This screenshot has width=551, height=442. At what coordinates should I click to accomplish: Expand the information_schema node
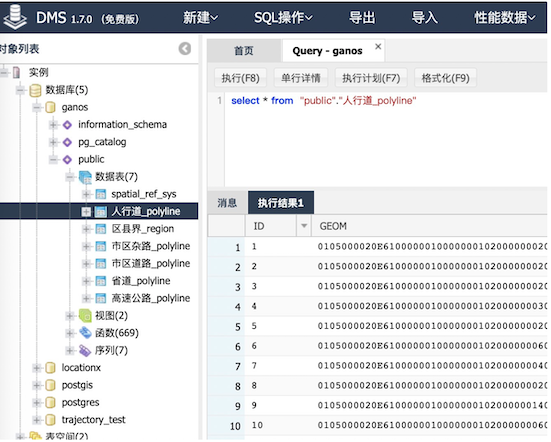click(53, 124)
